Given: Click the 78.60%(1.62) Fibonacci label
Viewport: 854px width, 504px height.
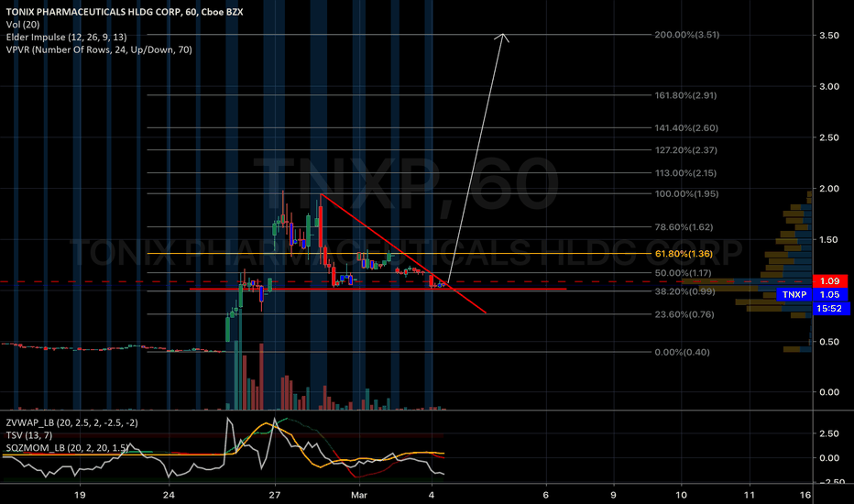Looking at the screenshot, I should tap(684, 226).
